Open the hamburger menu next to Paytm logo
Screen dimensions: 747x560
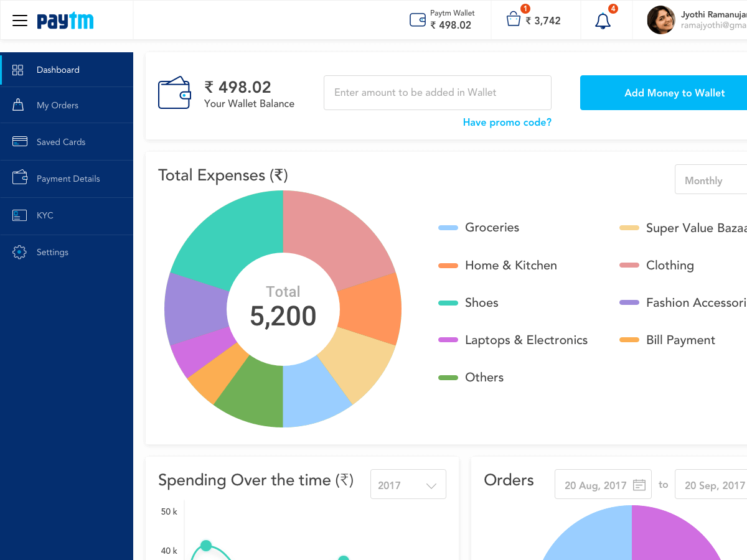tap(19, 20)
